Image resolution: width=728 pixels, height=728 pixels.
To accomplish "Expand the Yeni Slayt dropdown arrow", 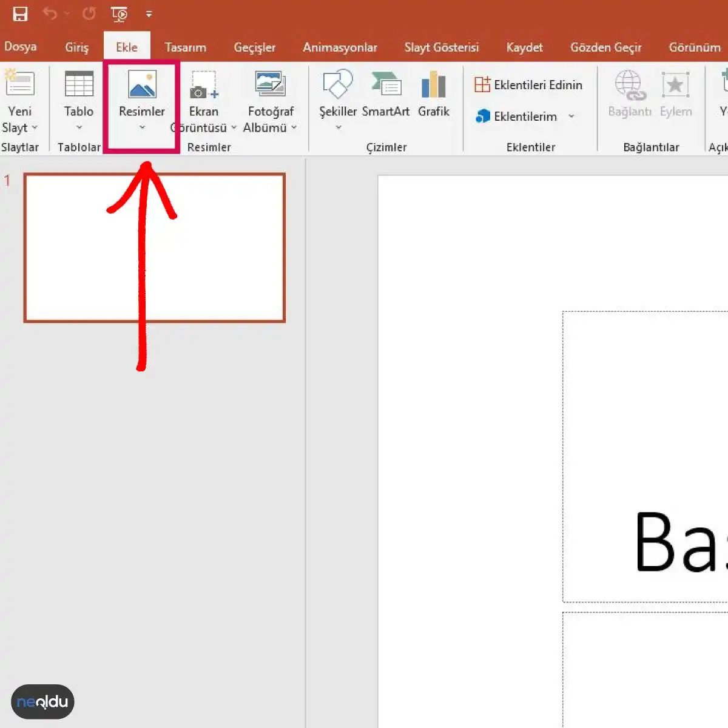I will pos(35,127).
